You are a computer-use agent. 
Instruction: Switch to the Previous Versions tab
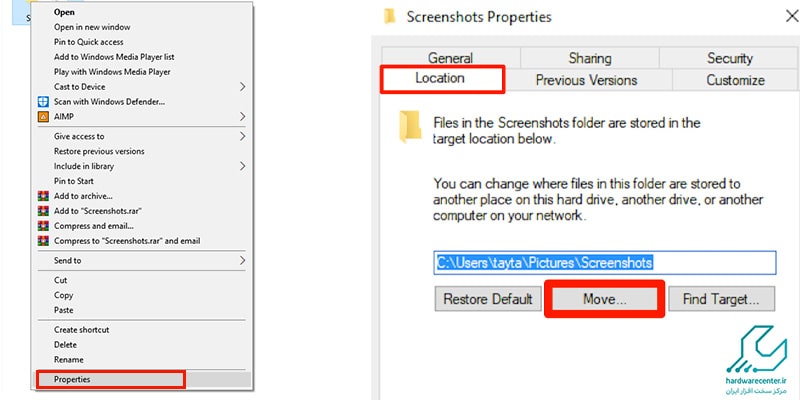click(x=586, y=80)
